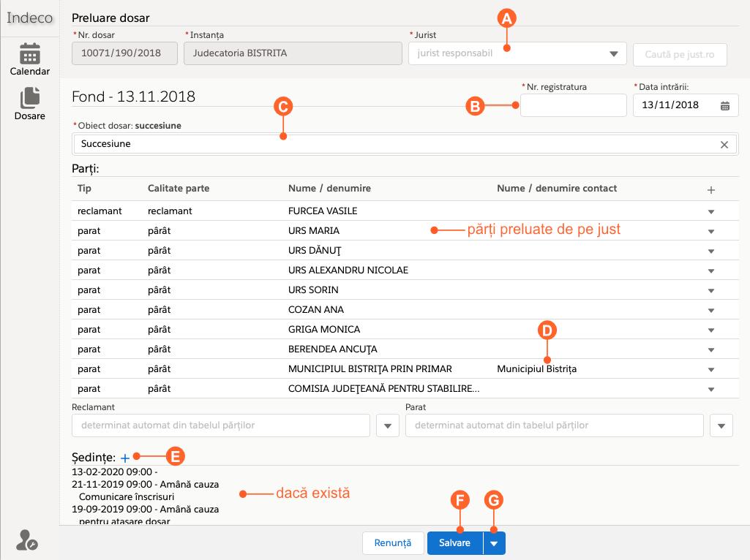Open the Salvare split-button arrow menu
The height and width of the screenshot is (560, 750).
click(x=494, y=543)
